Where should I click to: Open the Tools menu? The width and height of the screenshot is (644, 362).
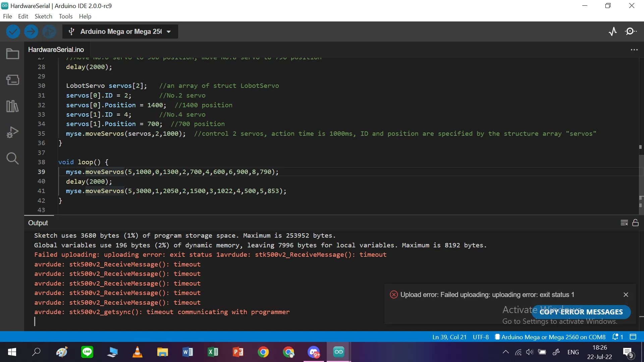click(65, 16)
